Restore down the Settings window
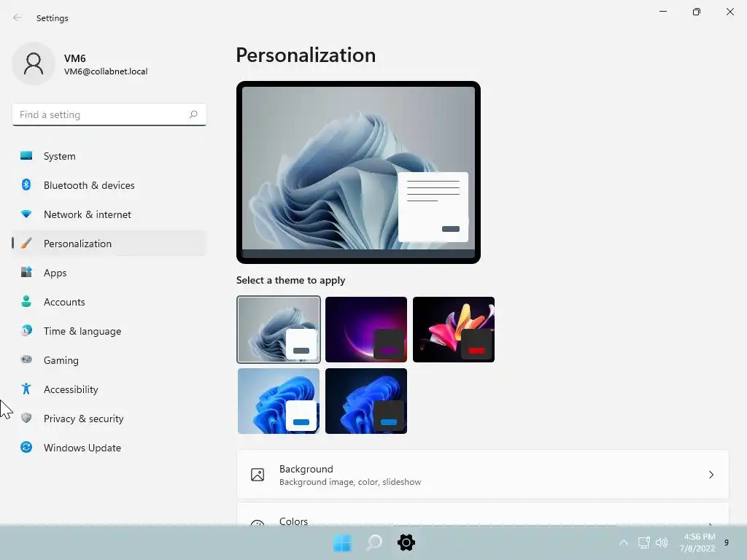Screen dimensions: 747x560 pyautogui.click(x=697, y=12)
